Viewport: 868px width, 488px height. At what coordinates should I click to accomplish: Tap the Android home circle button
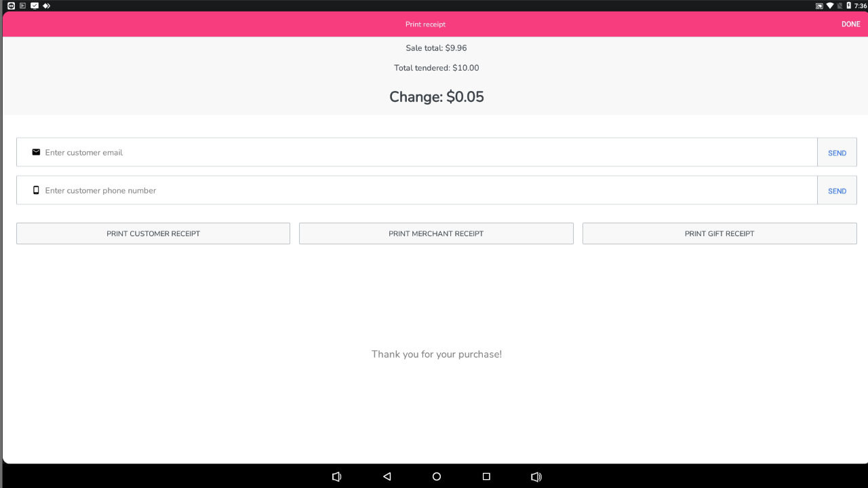point(437,476)
